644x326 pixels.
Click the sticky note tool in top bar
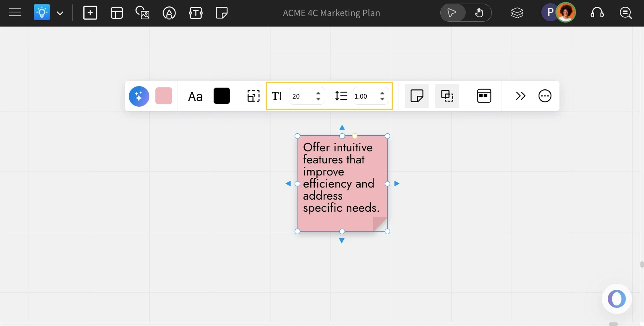click(222, 13)
